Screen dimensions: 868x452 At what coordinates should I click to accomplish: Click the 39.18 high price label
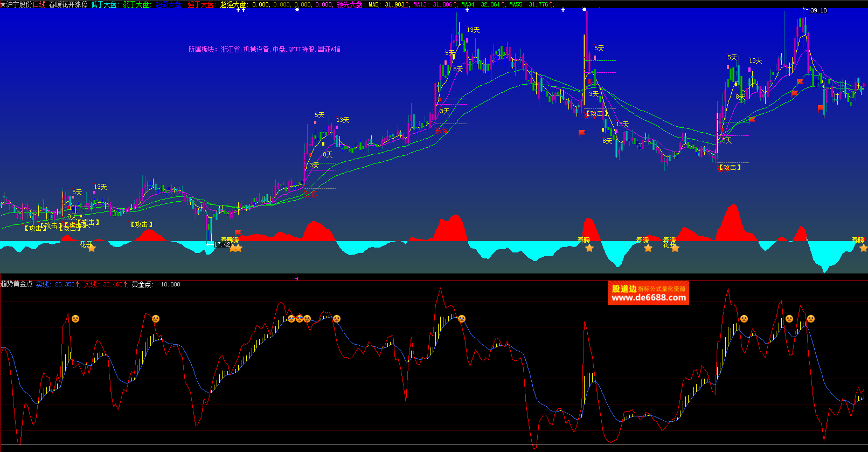coord(818,10)
